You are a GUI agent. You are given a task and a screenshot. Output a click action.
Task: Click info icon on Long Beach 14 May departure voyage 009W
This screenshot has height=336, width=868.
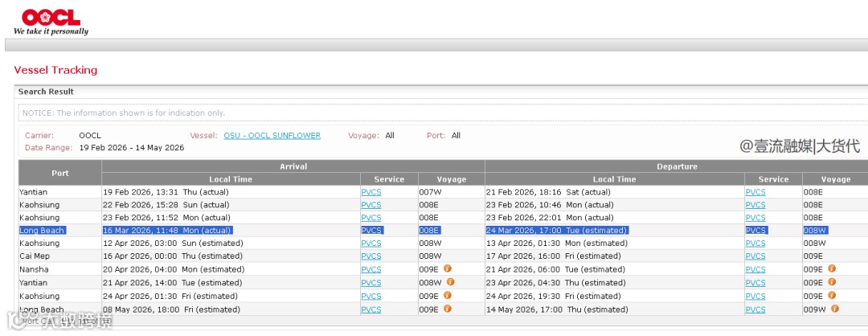click(x=835, y=309)
